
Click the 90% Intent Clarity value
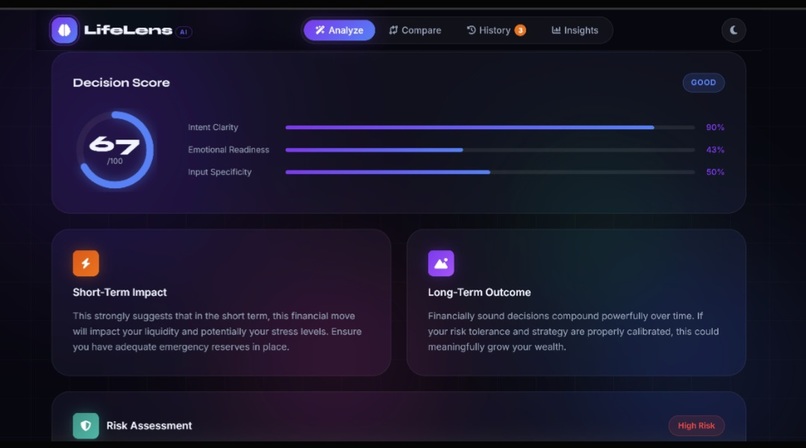715,127
